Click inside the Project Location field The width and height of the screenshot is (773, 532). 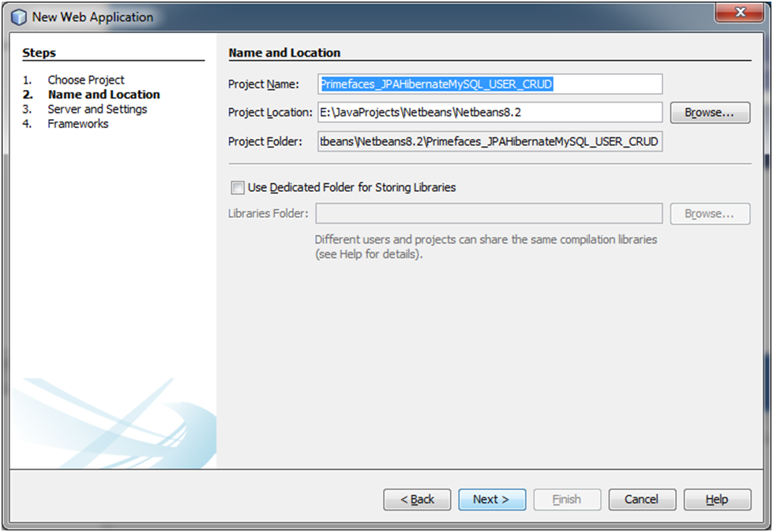[x=490, y=112]
